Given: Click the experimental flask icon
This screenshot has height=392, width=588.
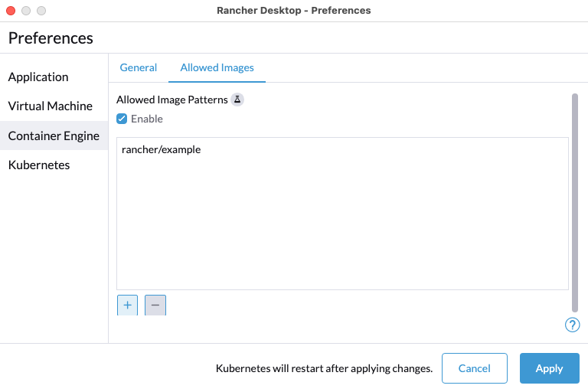Looking at the screenshot, I should (x=237, y=100).
